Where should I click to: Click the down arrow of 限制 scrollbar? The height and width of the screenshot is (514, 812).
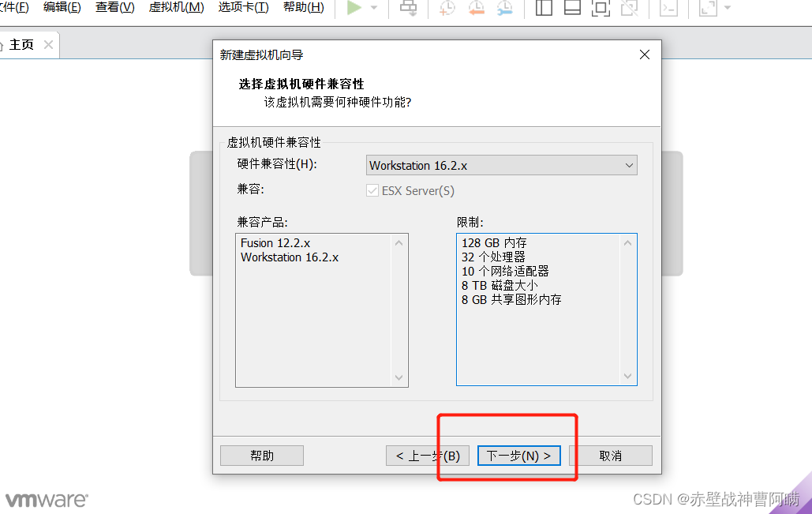point(627,376)
